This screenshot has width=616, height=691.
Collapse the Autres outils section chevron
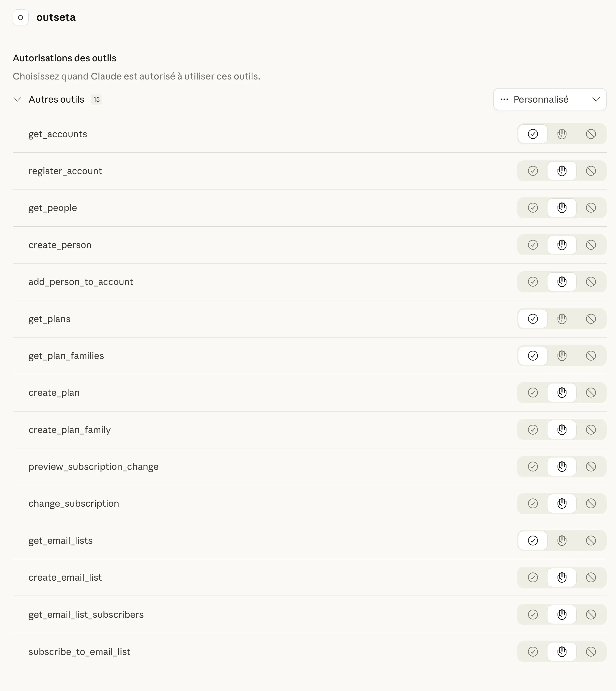18,100
